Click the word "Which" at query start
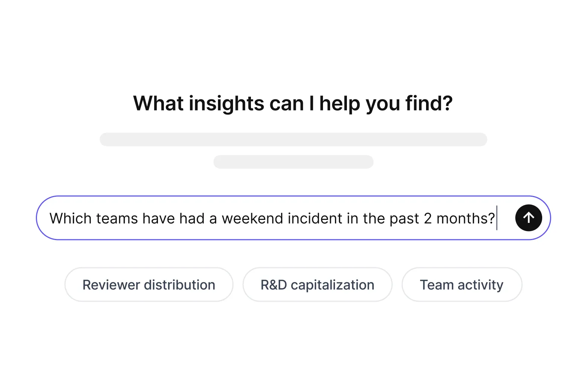 [x=71, y=218]
